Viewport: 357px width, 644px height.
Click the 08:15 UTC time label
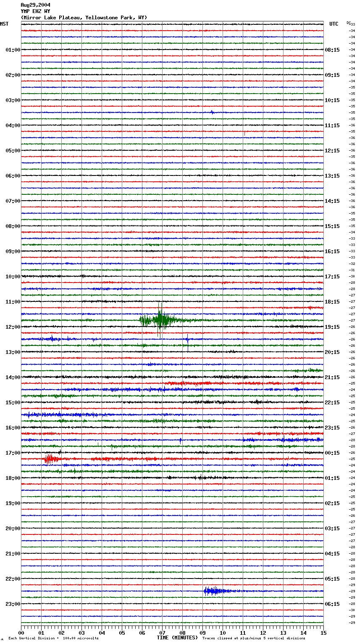[x=332, y=50]
